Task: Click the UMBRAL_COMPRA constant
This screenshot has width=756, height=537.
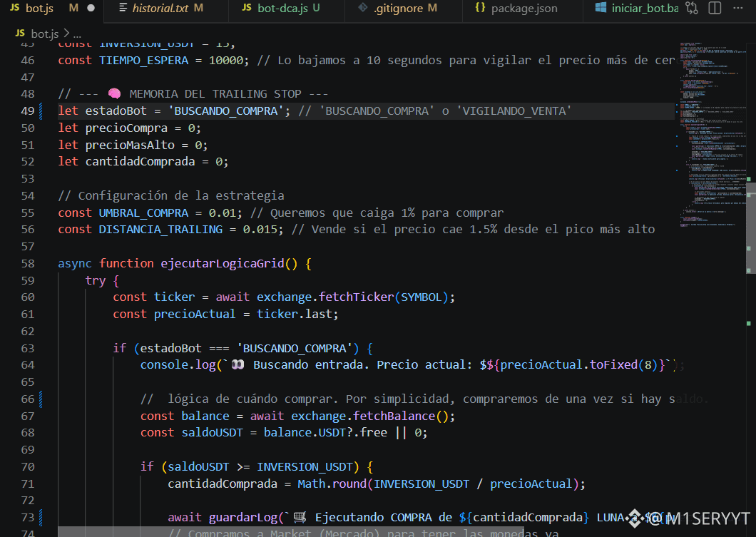Action: [143, 213]
